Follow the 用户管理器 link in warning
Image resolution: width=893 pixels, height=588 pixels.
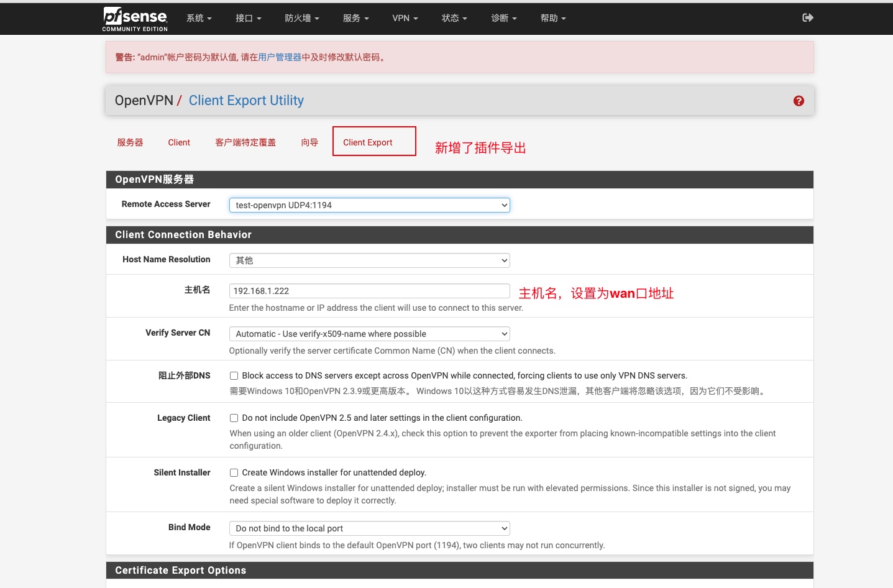[280, 57]
